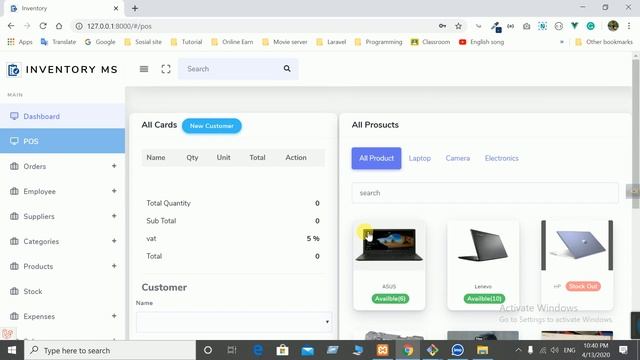
Task: Open the English song bookmark
Action: click(481, 42)
